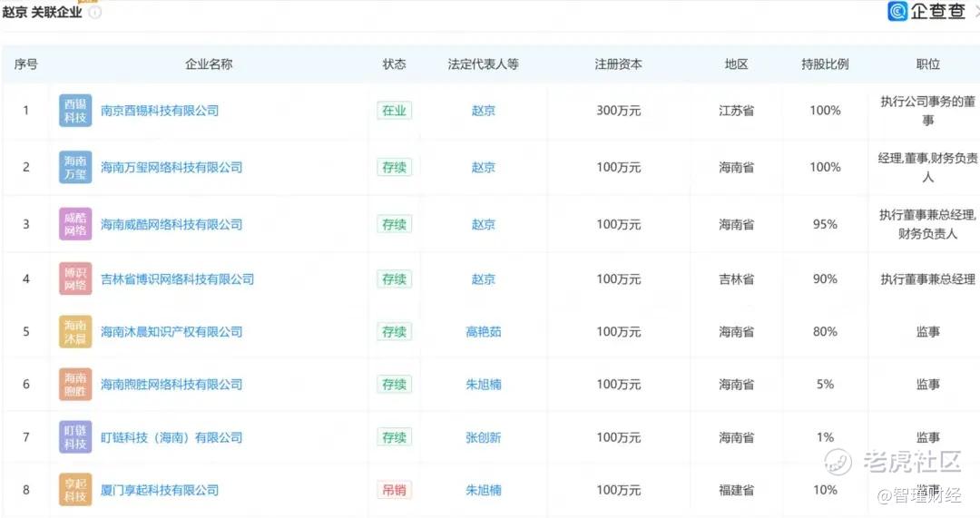Click the 序号 column header
The image size is (980, 518).
[x=25, y=64]
